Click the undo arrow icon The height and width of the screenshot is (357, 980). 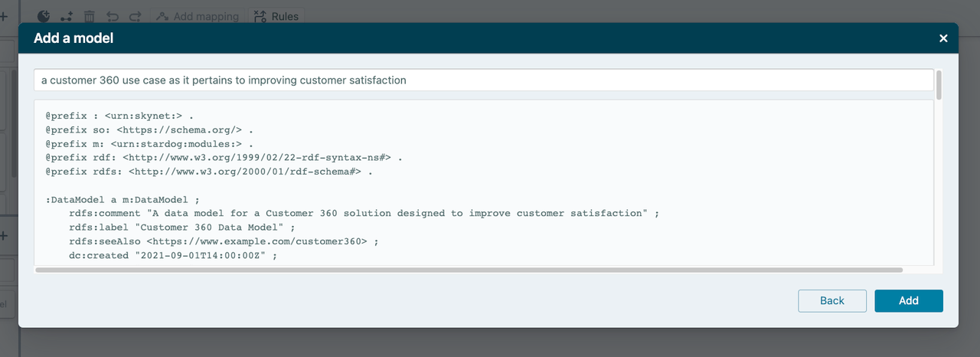(113, 15)
